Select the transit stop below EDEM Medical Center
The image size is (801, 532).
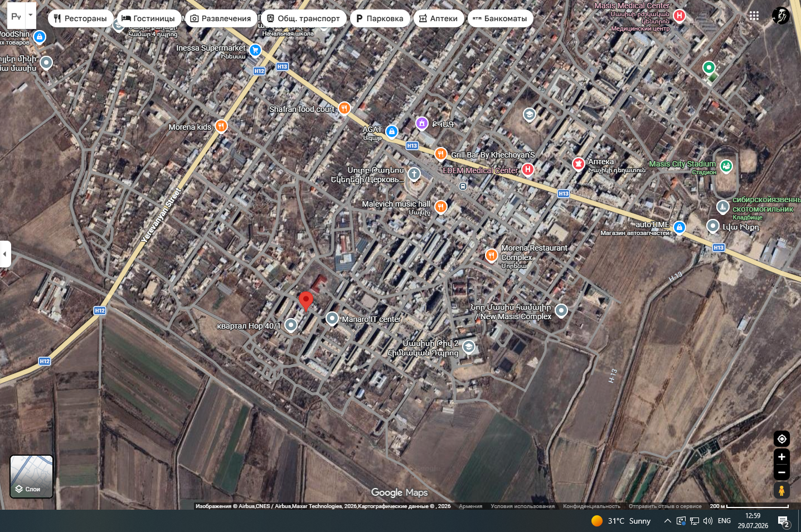coord(462,186)
